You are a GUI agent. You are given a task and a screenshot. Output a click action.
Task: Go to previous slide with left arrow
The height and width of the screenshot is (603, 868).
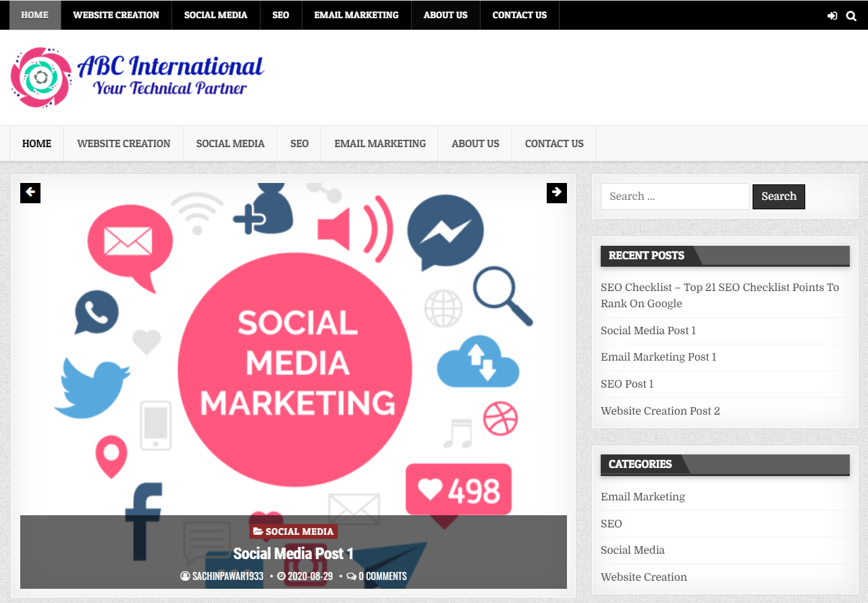point(30,192)
